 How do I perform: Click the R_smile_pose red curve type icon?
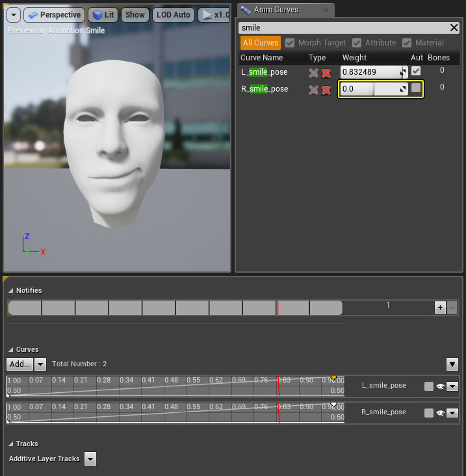326,90
